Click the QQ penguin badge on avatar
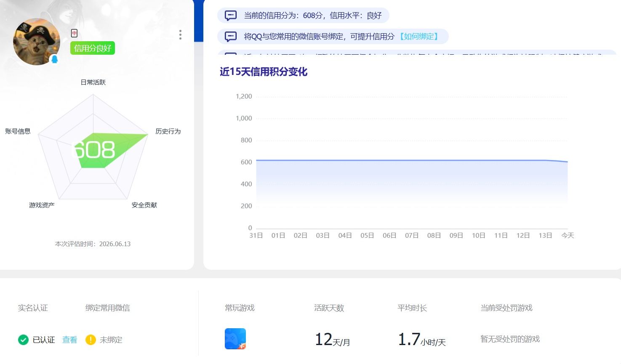Viewport: 621px width, 364px height. pyautogui.click(x=54, y=59)
